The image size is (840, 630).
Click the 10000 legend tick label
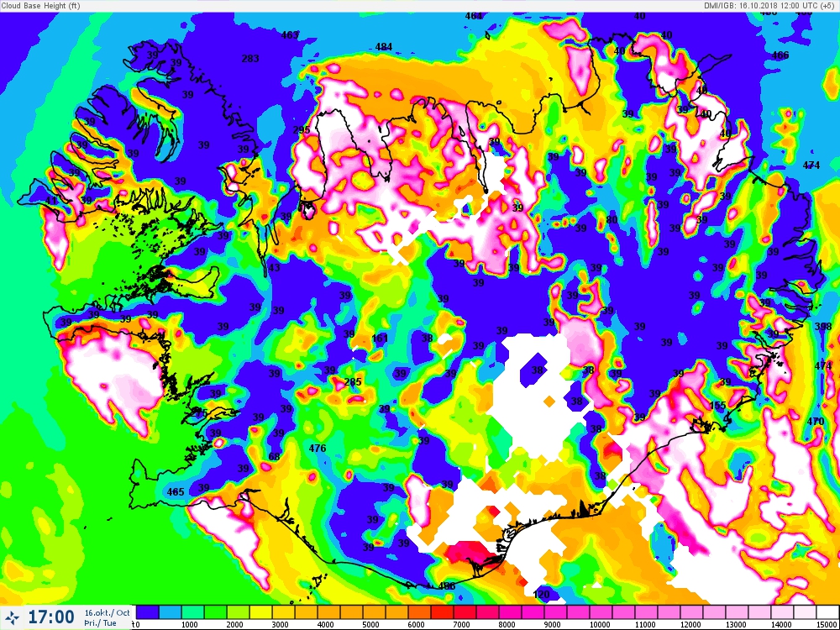(600, 625)
